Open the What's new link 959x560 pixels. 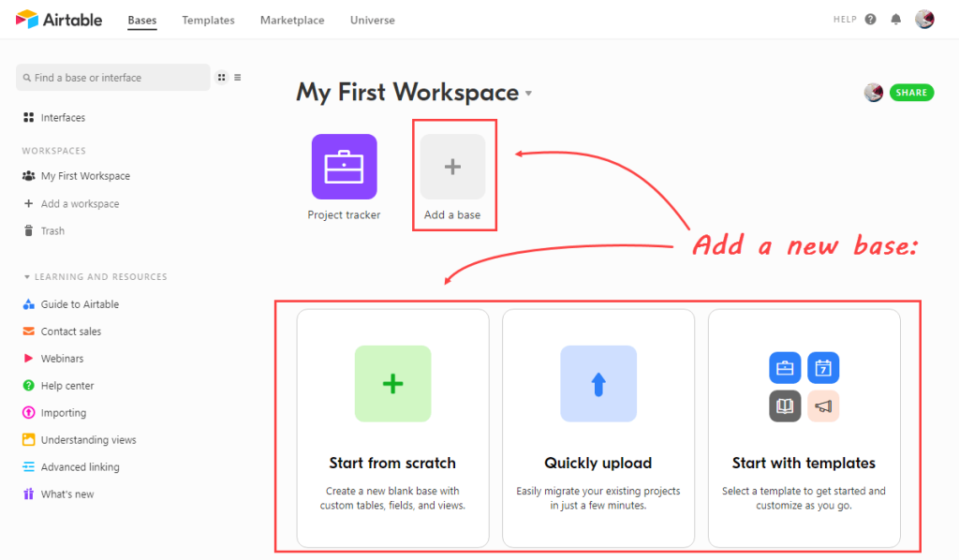[67, 494]
